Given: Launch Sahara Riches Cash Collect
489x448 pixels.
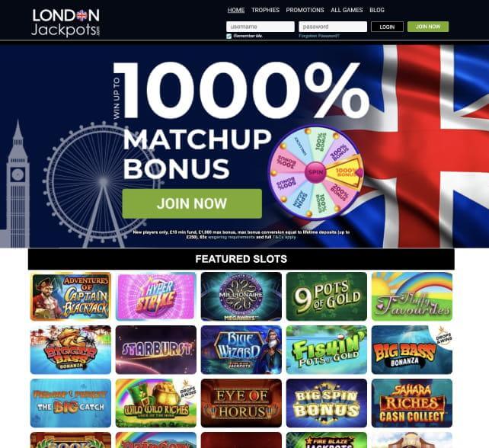Looking at the screenshot, I should [x=411, y=403].
